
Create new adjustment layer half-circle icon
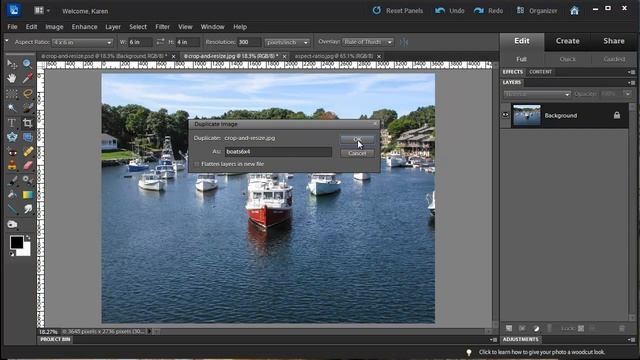[x=536, y=328]
